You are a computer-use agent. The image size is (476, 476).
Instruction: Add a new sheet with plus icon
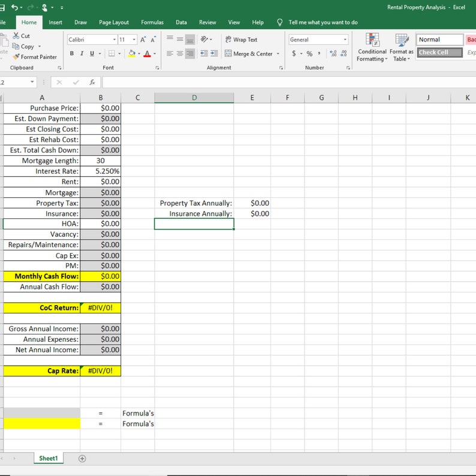coord(82,459)
